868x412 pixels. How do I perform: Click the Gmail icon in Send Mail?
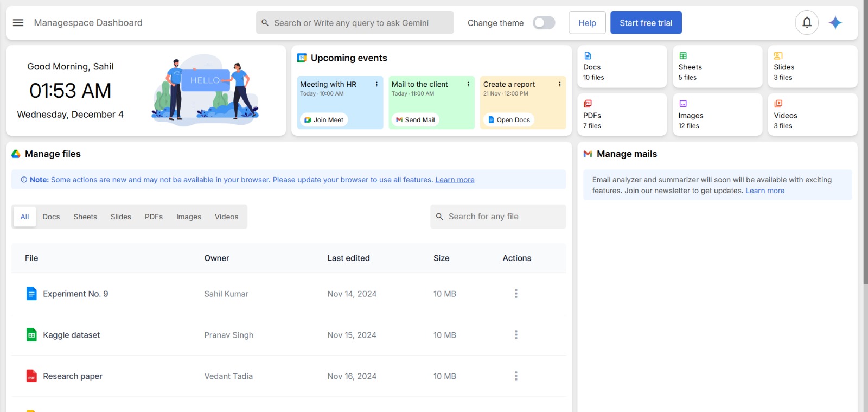(x=399, y=120)
